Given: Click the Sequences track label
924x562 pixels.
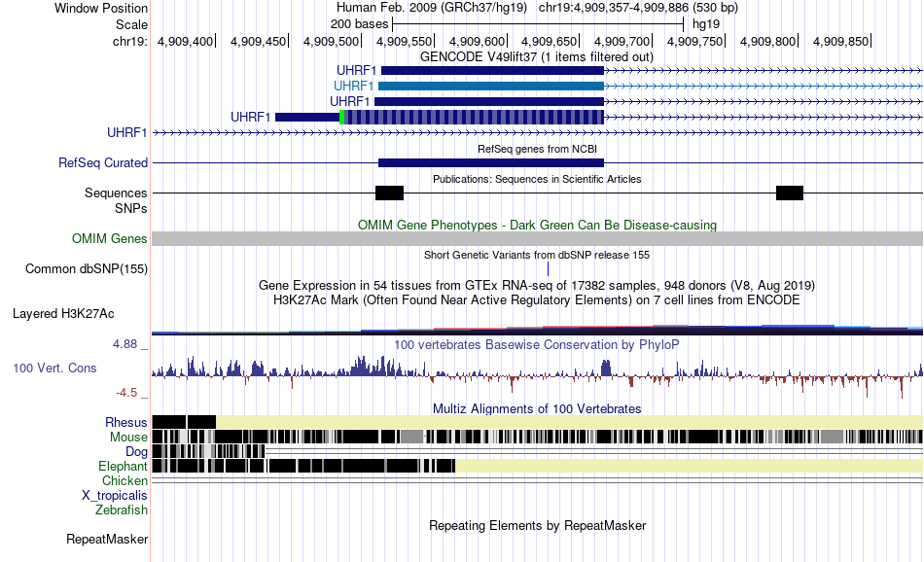Looking at the screenshot, I should 116,193.
